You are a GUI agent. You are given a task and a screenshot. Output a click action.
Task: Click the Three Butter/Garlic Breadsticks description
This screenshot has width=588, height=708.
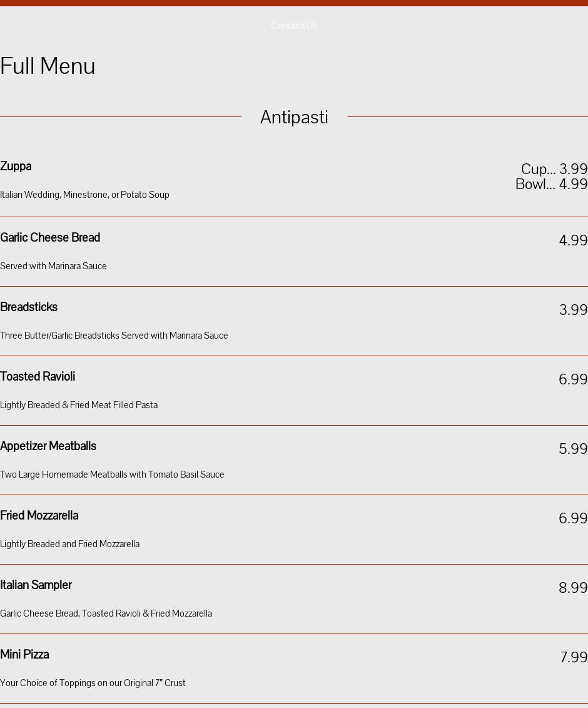(114, 336)
